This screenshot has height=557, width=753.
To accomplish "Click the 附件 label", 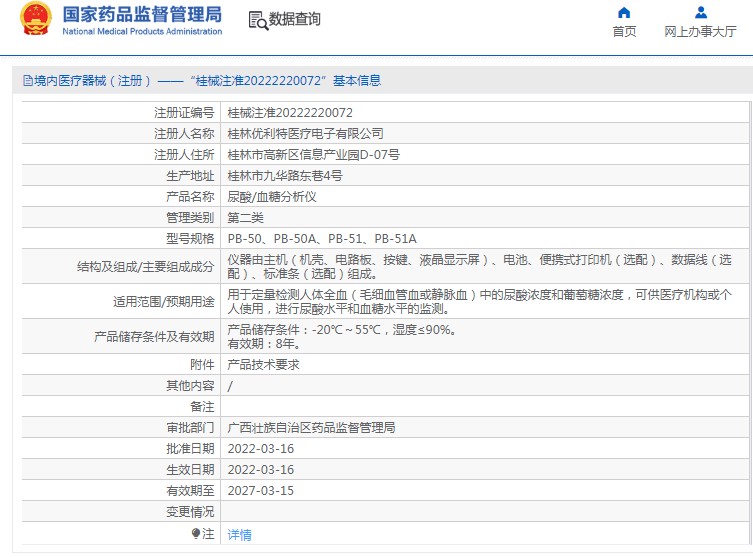I will (202, 365).
